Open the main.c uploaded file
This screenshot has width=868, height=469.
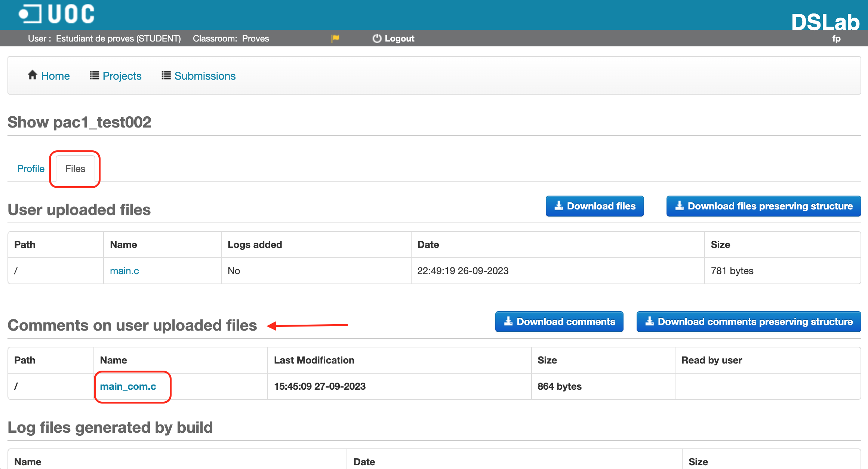(x=124, y=271)
